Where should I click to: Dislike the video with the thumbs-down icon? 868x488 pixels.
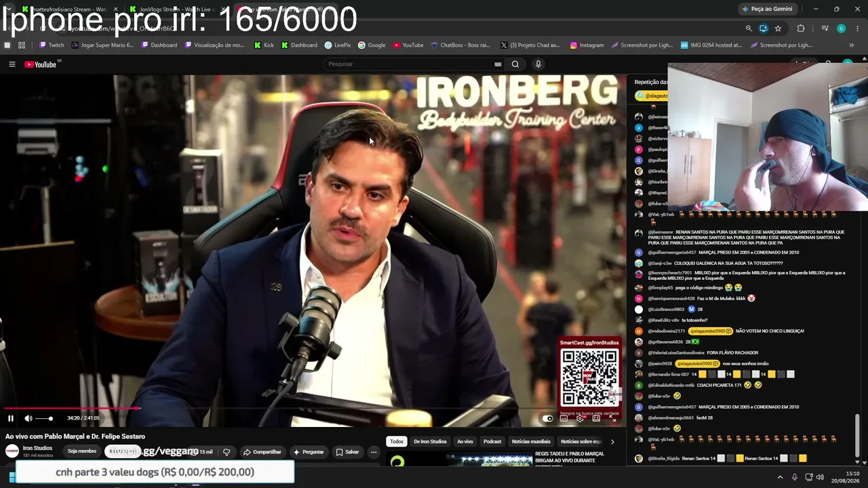point(226,452)
